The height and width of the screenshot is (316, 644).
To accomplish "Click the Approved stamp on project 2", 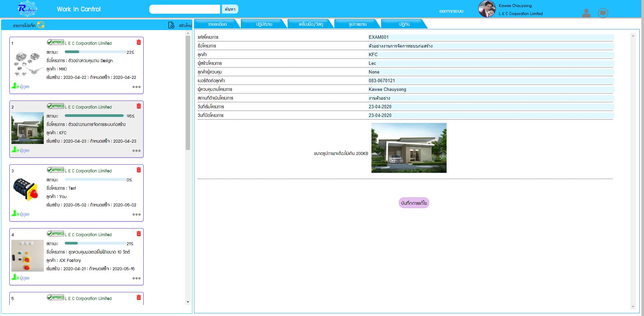I will [x=55, y=106].
